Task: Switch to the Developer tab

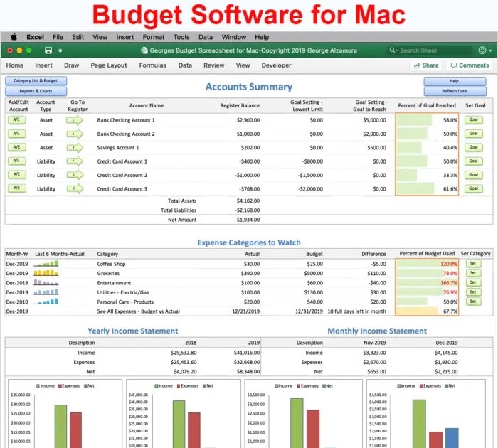Action: 276,65
